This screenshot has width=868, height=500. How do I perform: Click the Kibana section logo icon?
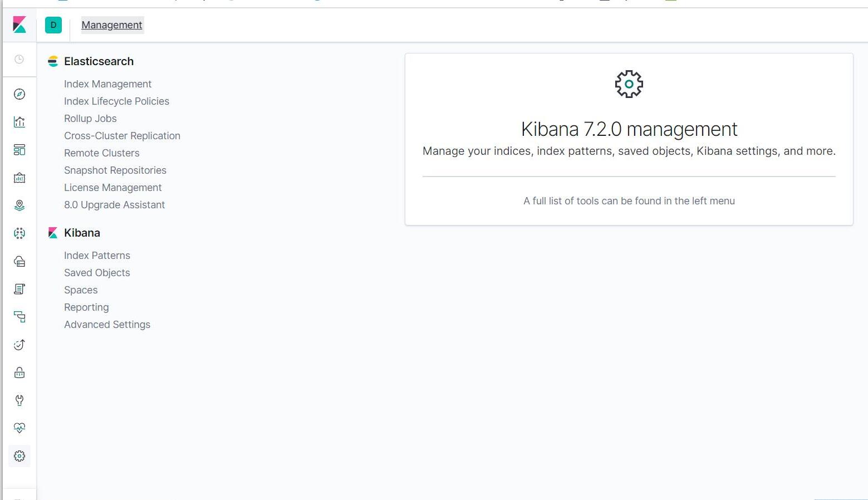[x=53, y=233]
